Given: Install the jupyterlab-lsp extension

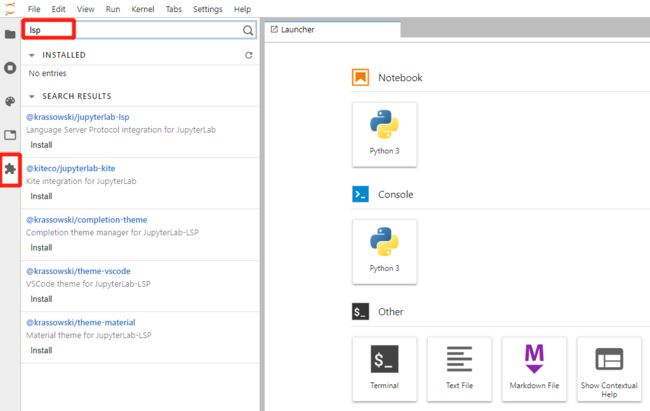Looking at the screenshot, I should point(41,145).
